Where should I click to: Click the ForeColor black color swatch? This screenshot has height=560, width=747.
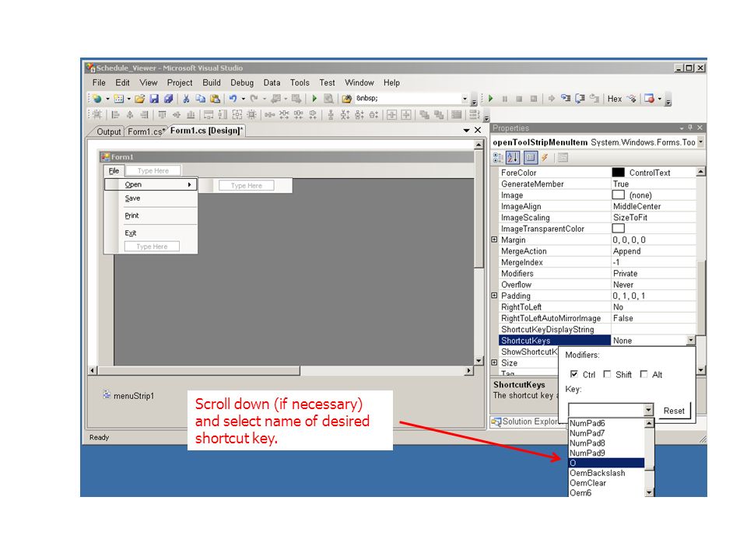[619, 173]
